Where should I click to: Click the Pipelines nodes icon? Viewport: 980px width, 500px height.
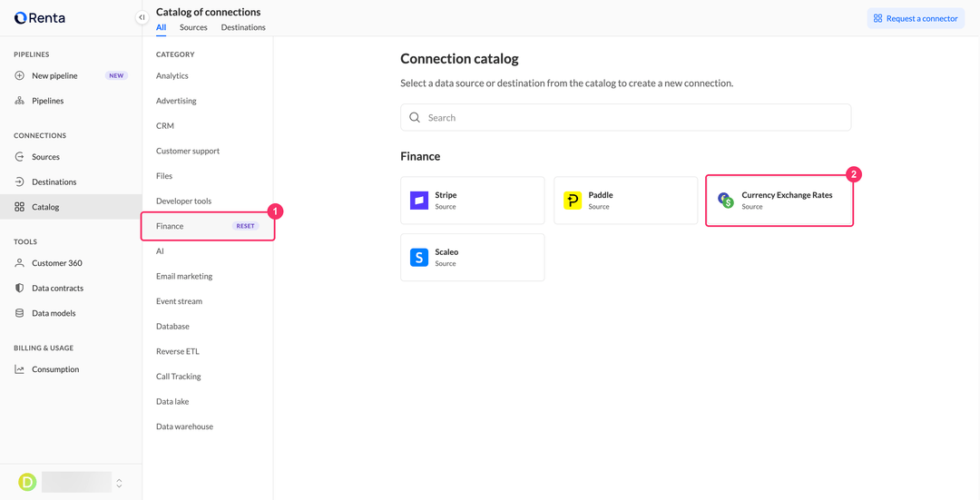coord(19,101)
